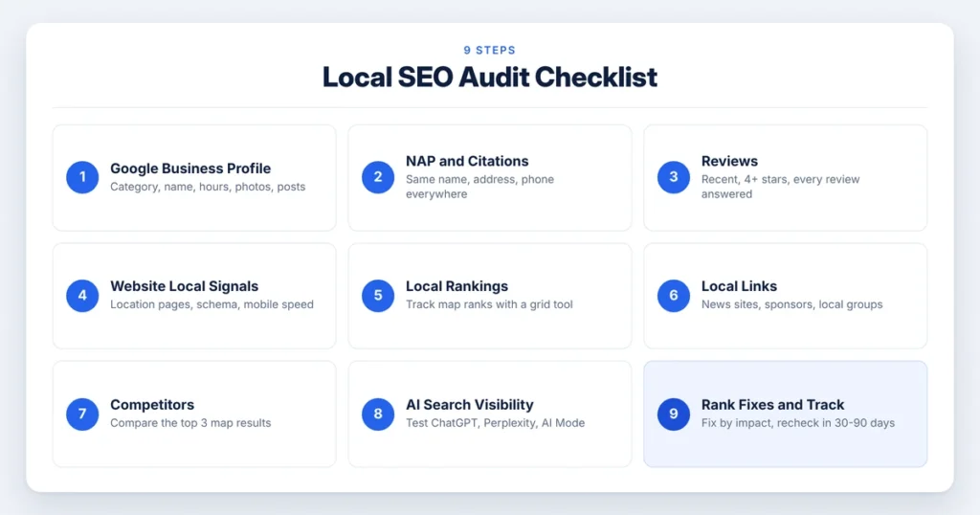Click the number 9 circle badge
980x515 pixels.
click(x=674, y=414)
